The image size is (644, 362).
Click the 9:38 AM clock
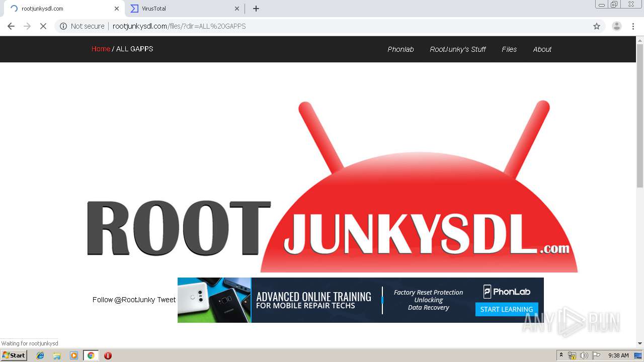click(618, 355)
